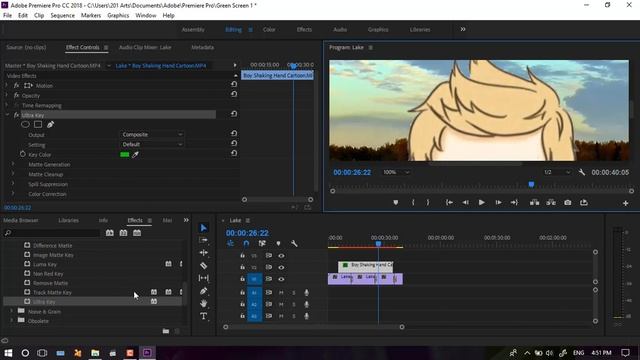The height and width of the screenshot is (360, 640).
Task: Open program monitor wrench settings
Action: click(582, 172)
